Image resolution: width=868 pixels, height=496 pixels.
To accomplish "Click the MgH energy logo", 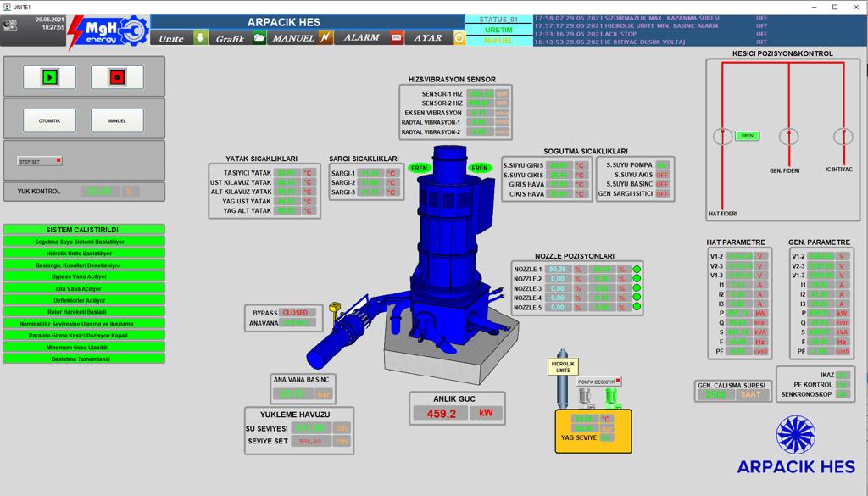I will pyautogui.click(x=108, y=33).
